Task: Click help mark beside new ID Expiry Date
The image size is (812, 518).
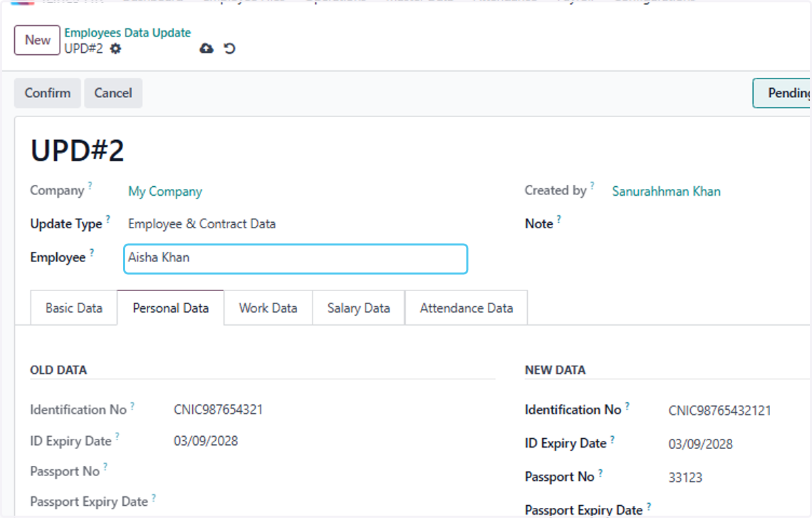Action: [612, 439]
